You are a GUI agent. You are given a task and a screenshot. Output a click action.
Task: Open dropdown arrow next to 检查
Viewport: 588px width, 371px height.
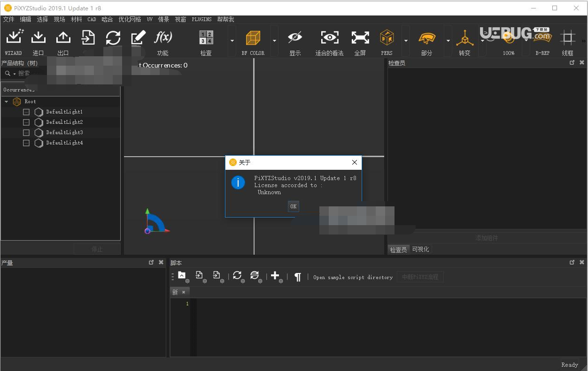[x=232, y=41]
